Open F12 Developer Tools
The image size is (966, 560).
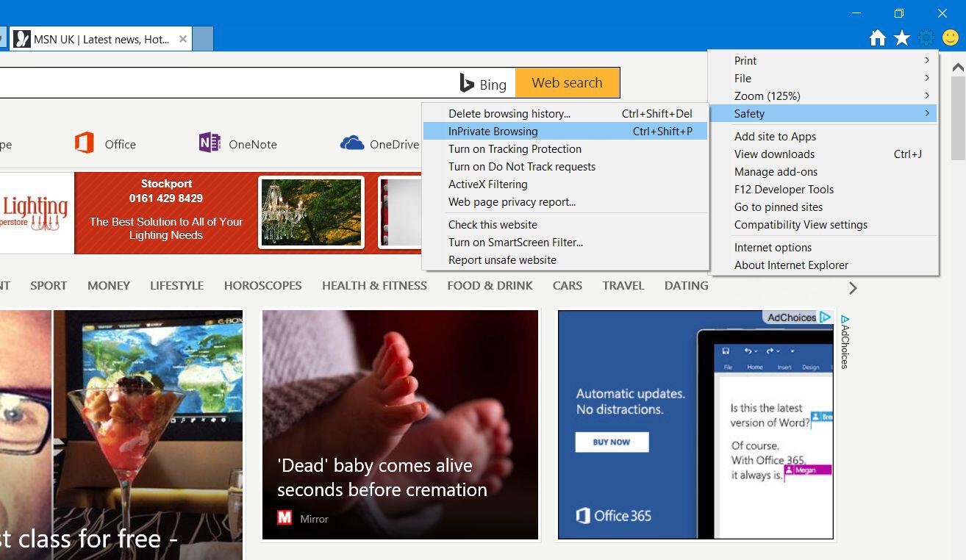823,189
